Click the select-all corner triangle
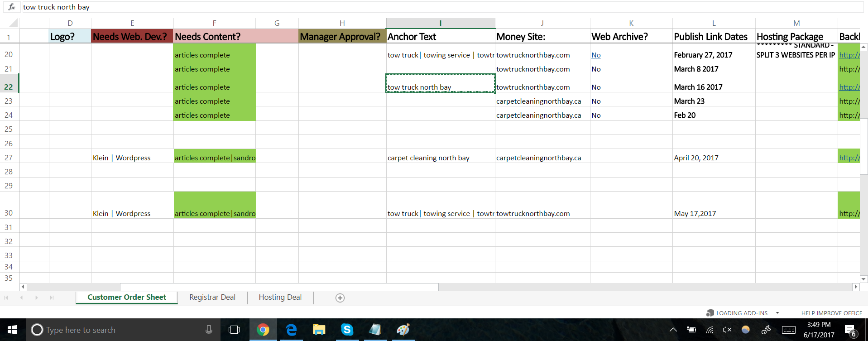 coord(13,23)
